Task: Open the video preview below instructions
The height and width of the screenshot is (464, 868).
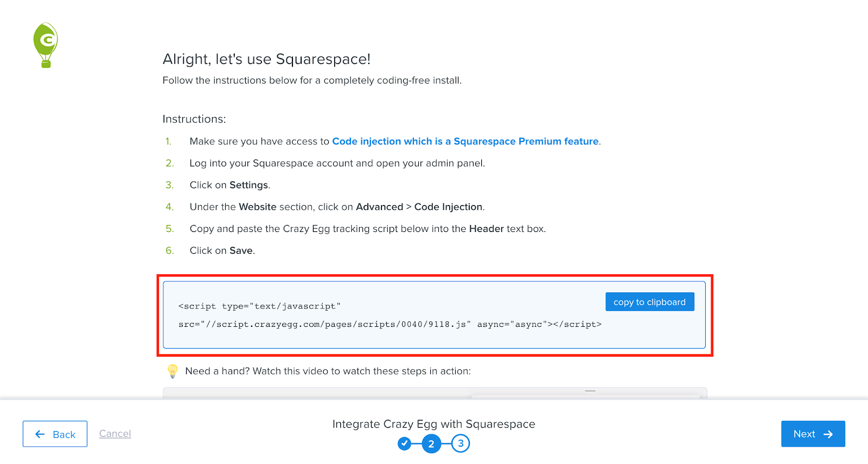Action: pyautogui.click(x=435, y=393)
